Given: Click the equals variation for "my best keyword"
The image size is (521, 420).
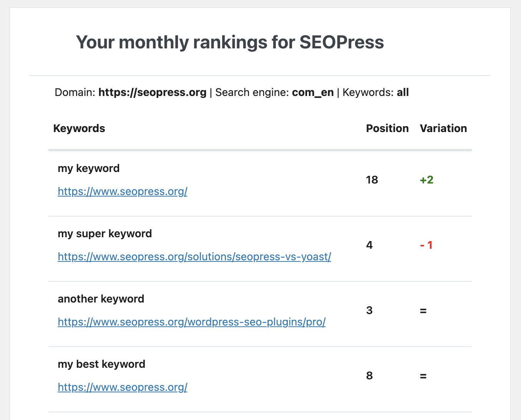Looking at the screenshot, I should point(423,376).
